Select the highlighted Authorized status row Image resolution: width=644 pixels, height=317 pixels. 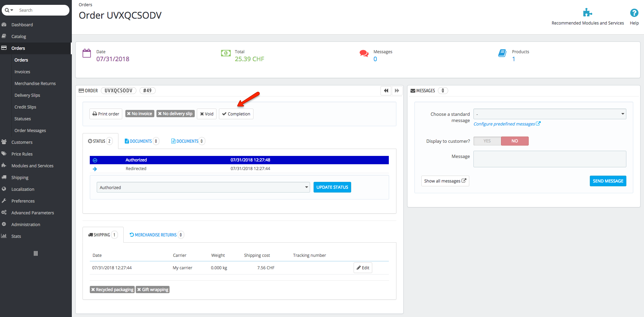pos(239,160)
